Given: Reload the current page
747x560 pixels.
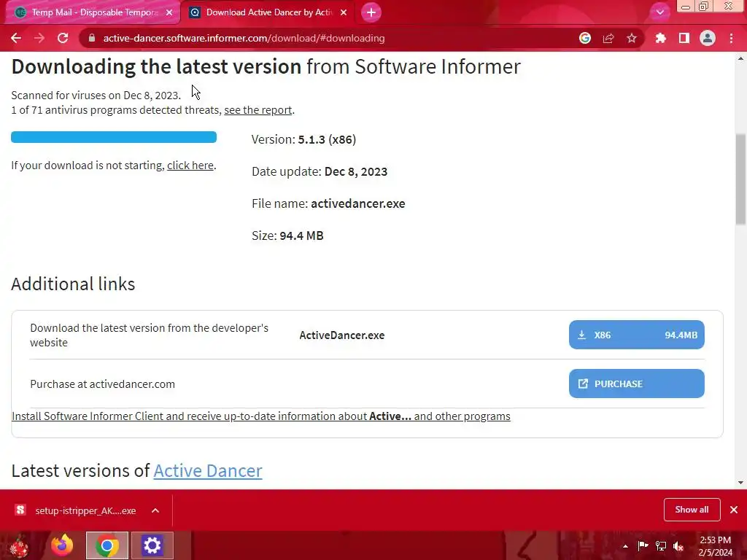Looking at the screenshot, I should pos(63,38).
